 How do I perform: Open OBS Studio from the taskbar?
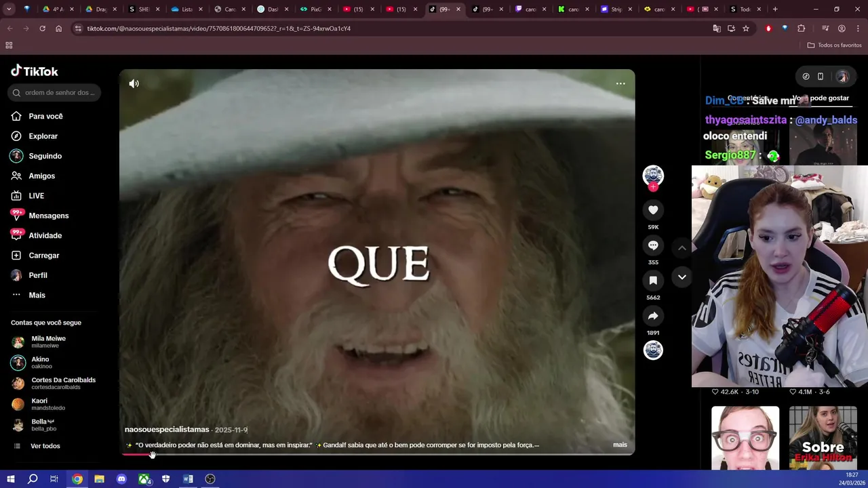point(210,479)
